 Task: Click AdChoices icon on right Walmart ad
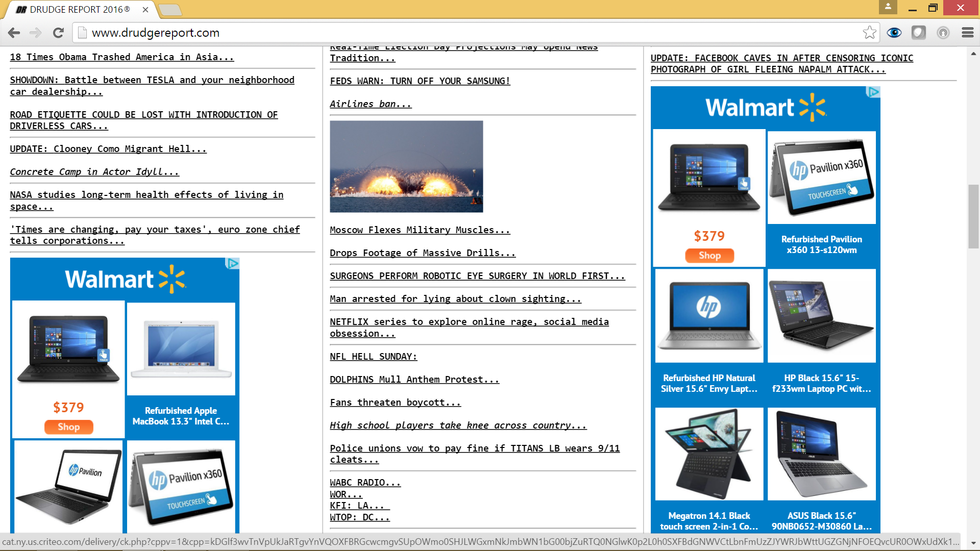873,92
